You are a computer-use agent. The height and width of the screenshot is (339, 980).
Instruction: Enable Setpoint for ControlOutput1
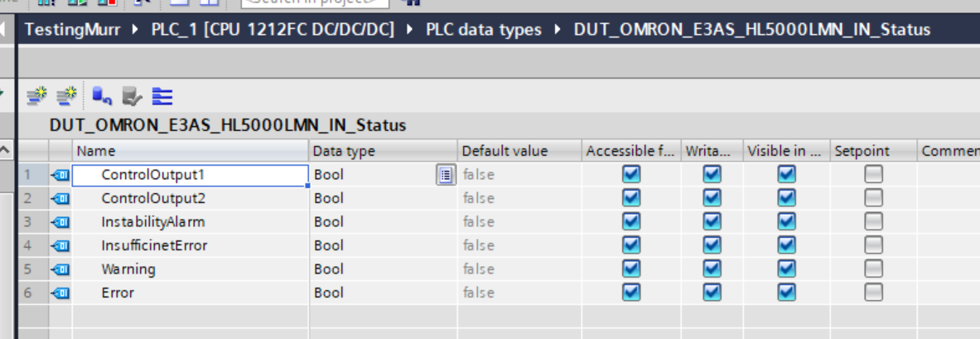pyautogui.click(x=873, y=175)
